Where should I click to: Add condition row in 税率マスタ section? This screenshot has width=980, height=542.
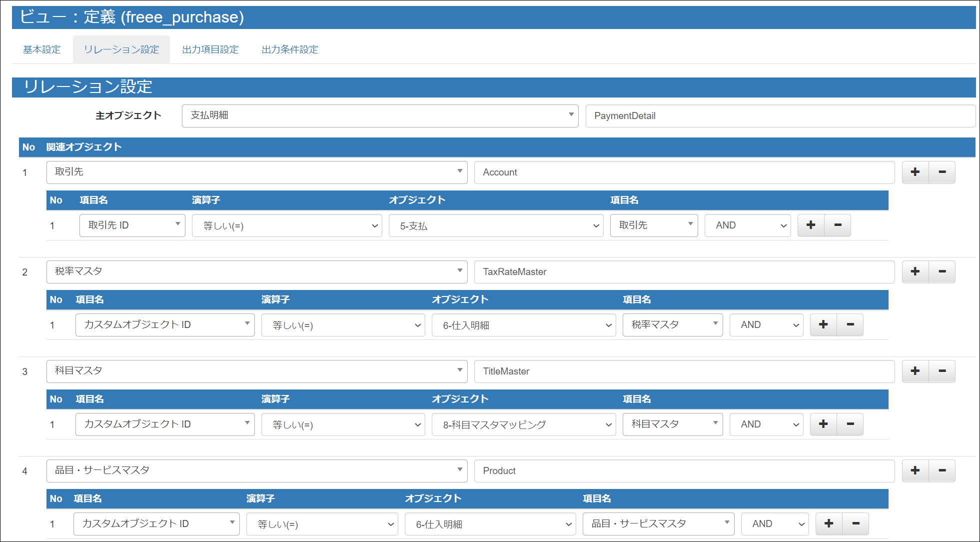coord(823,325)
